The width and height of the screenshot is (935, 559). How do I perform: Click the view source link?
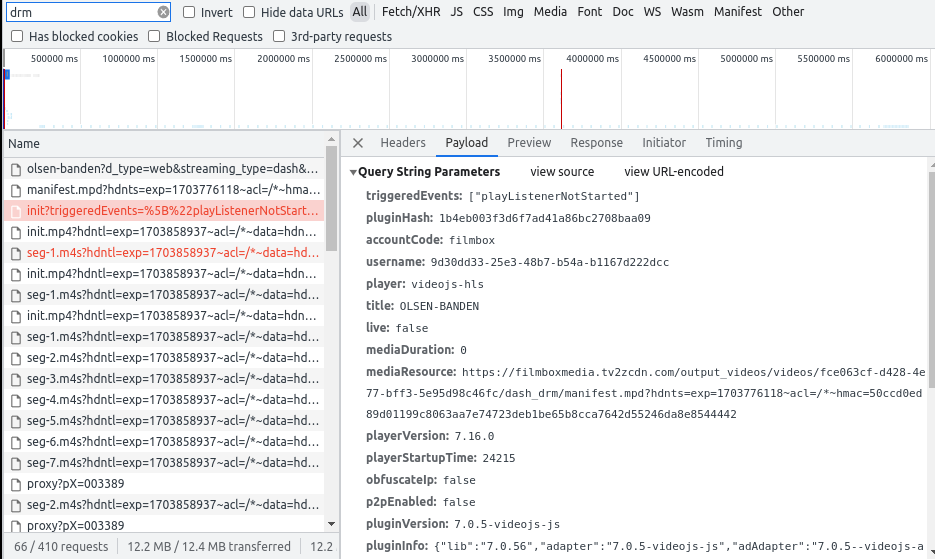tap(562, 172)
